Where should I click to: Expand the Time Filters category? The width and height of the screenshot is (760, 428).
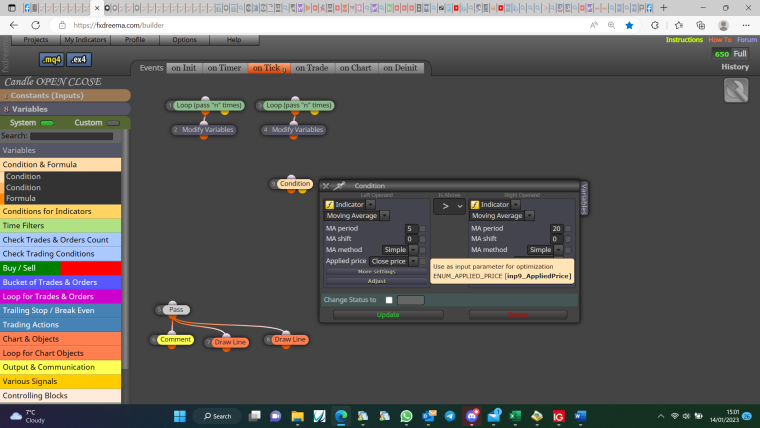pyautogui.click(x=61, y=225)
